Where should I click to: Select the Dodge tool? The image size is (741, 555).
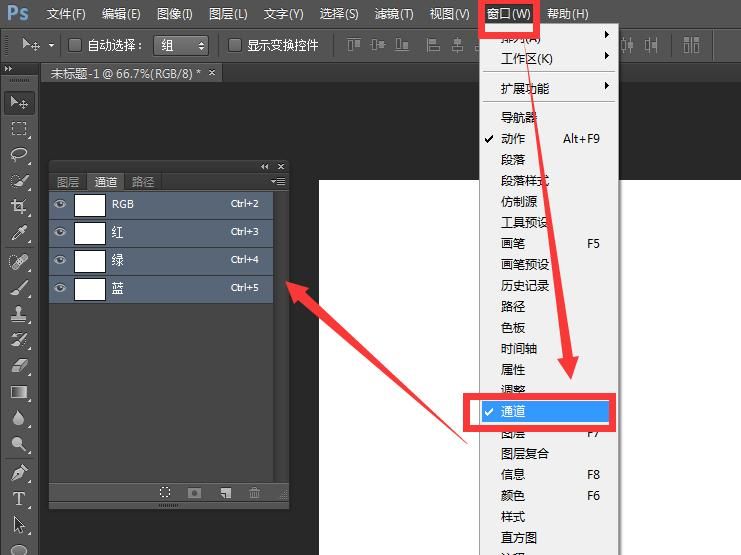click(19, 443)
